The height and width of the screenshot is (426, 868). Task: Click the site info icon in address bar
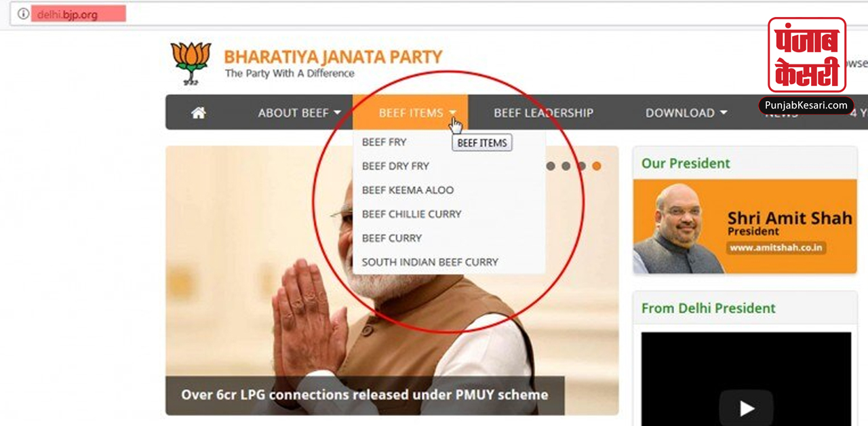point(23,14)
